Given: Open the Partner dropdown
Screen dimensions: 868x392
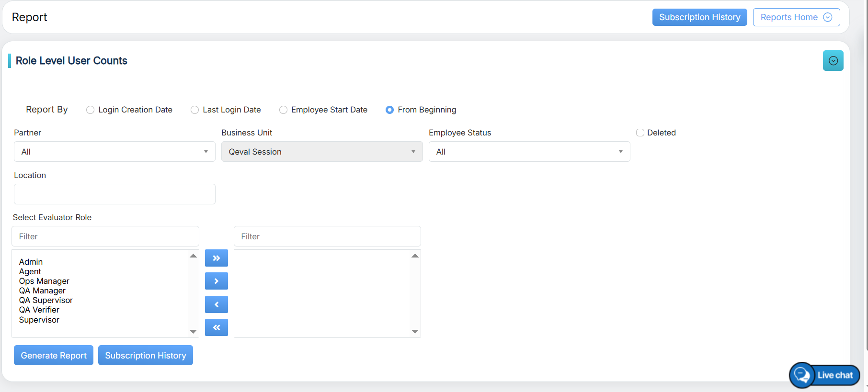Looking at the screenshot, I should click(x=114, y=152).
